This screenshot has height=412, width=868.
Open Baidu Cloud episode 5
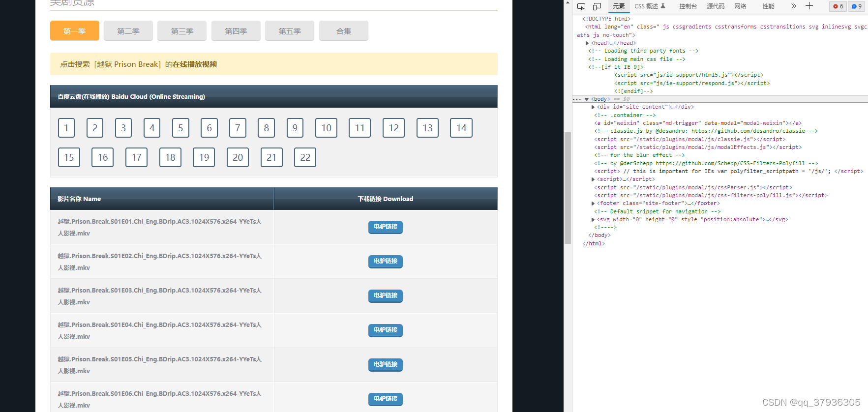click(180, 128)
